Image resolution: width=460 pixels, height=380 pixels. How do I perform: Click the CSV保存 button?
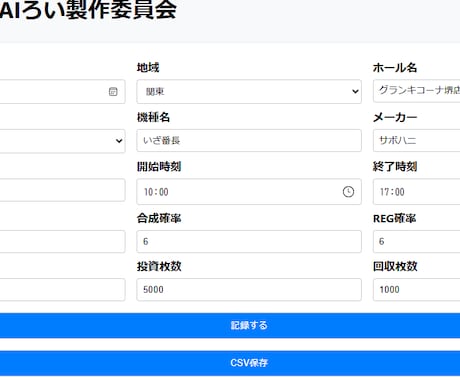point(230,363)
